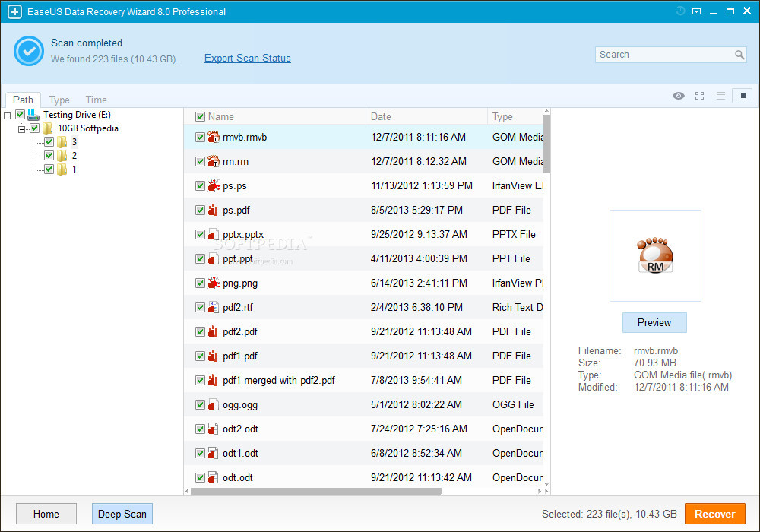760x532 pixels.
Task: Click the file list scroll down arrow
Action: [x=546, y=483]
